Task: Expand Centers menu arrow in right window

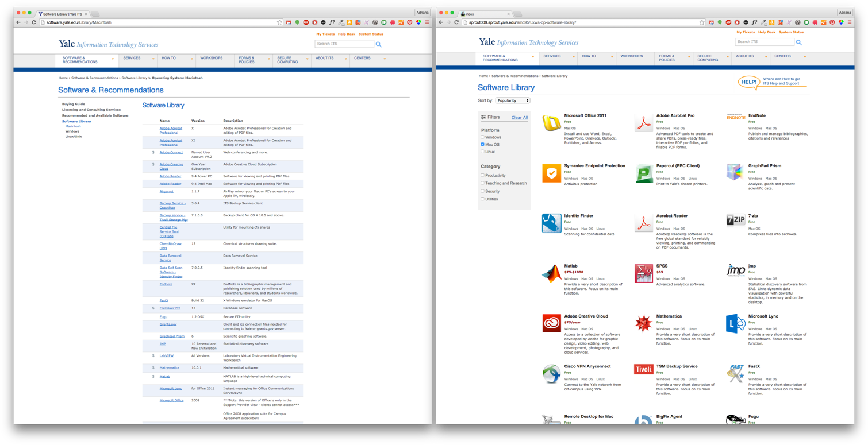Action: [805, 57]
